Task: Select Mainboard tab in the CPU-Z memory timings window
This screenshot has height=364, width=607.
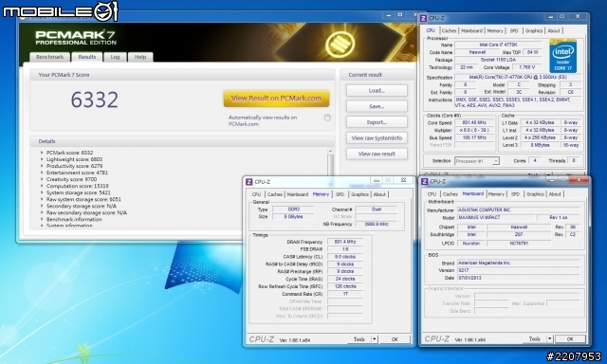Action: 297,194
